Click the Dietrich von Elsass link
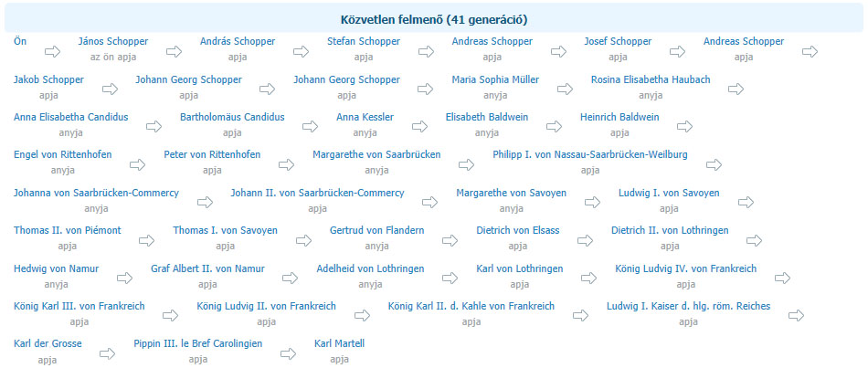Viewport: 868px width, 368px height. [x=518, y=230]
